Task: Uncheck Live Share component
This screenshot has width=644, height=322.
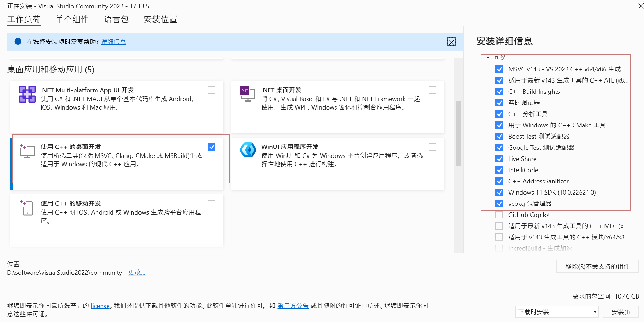Action: [499, 159]
